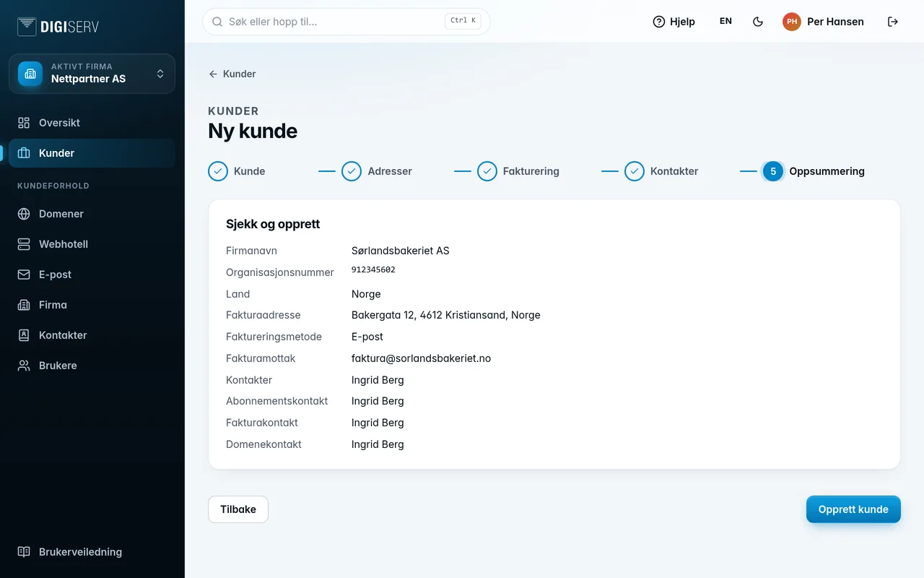Click Ingrid Berg beside Fakturakontakt
This screenshot has height=578, width=924.
(x=378, y=423)
